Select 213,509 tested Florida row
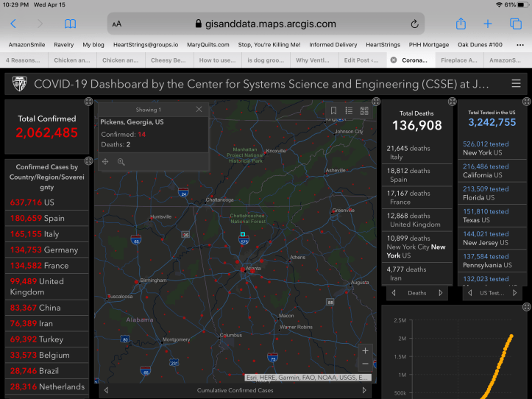 tap(492, 193)
